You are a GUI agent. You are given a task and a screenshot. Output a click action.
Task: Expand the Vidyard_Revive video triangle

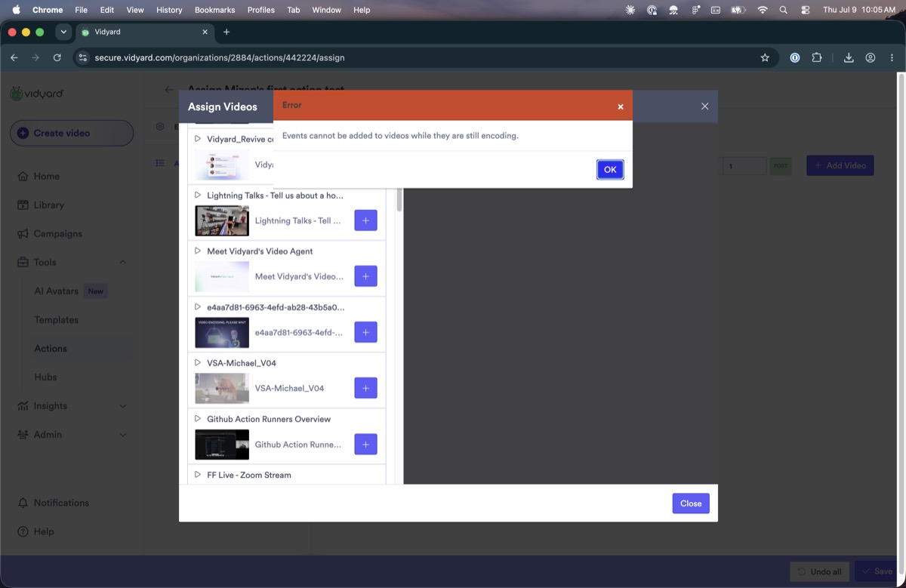pos(198,139)
